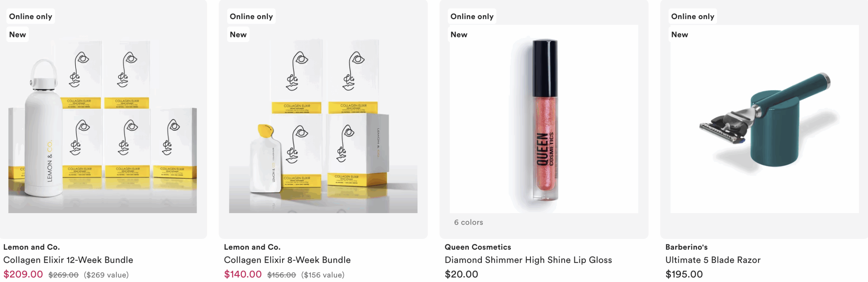The width and height of the screenshot is (868, 282).
Task: Open the Diamond Shimmer High Shine Lip Gloss link
Action: 528,260
